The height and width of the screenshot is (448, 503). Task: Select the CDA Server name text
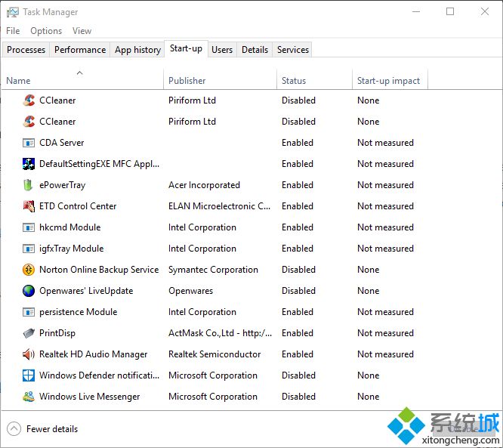coord(62,143)
